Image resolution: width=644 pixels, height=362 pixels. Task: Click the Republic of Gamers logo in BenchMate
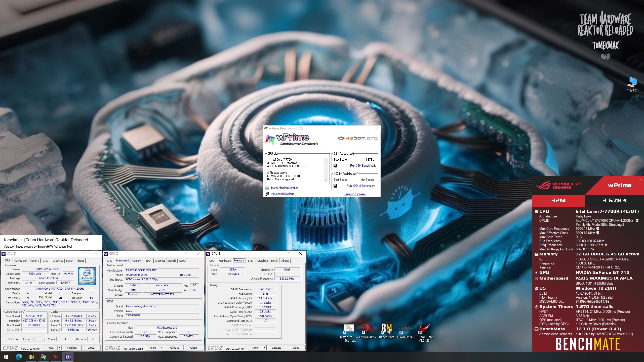pyautogui.click(x=558, y=186)
